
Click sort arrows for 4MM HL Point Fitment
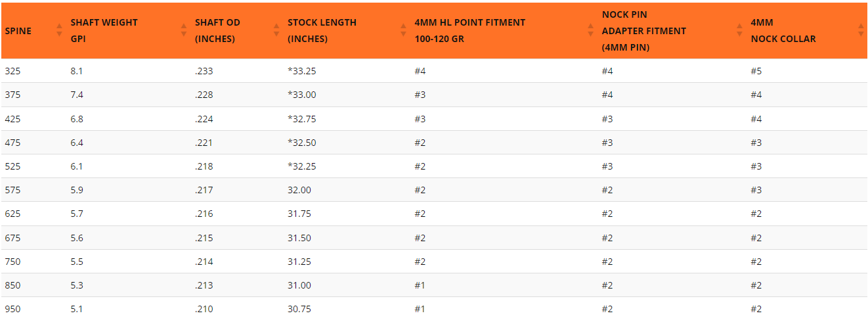click(x=591, y=30)
